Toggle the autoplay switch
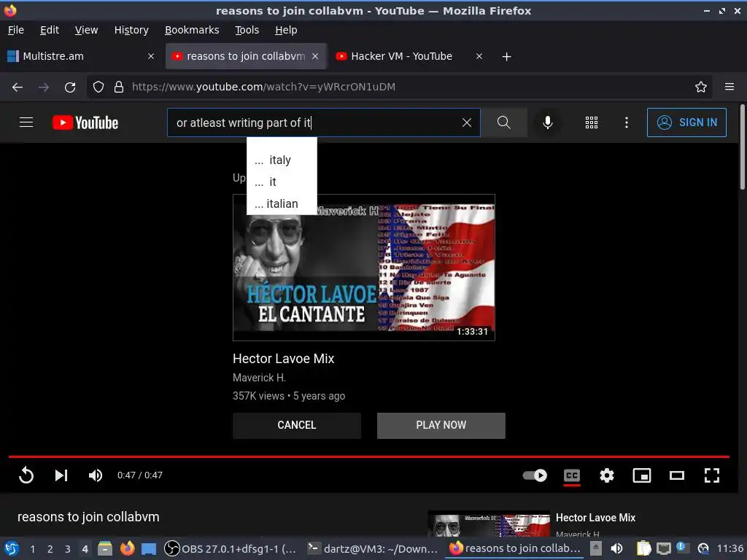The width and height of the screenshot is (747, 560). point(535,475)
